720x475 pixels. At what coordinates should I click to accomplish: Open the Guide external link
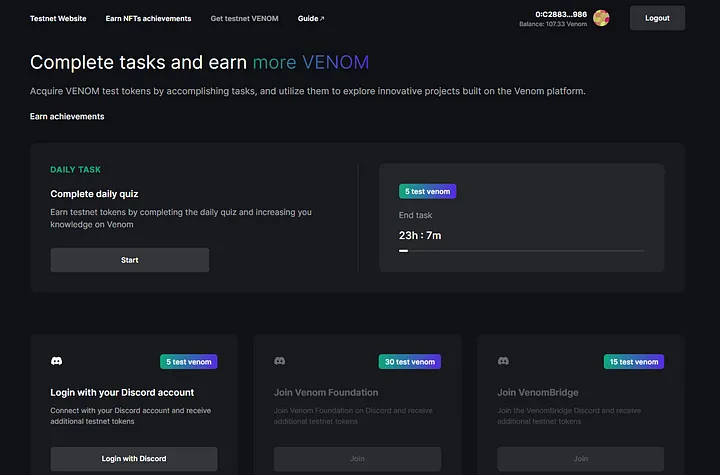(311, 19)
